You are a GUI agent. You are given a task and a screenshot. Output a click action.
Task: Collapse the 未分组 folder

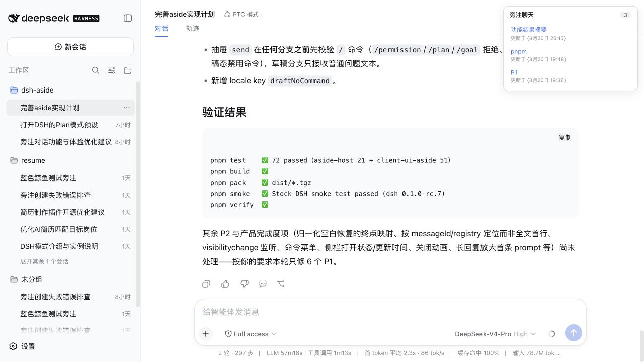tap(14, 279)
